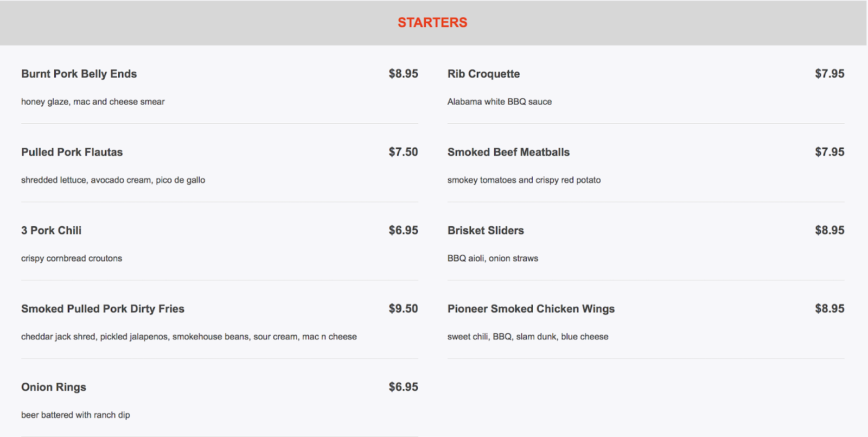Click Pioneer Smoked Chicken Wings title

531,309
